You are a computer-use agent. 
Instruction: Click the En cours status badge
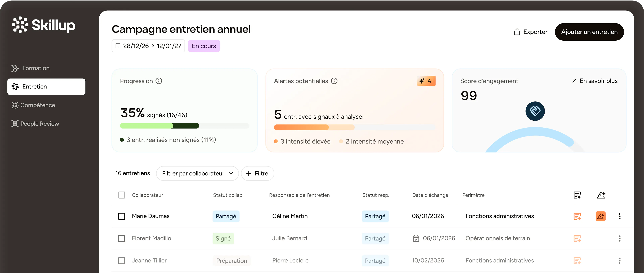204,46
